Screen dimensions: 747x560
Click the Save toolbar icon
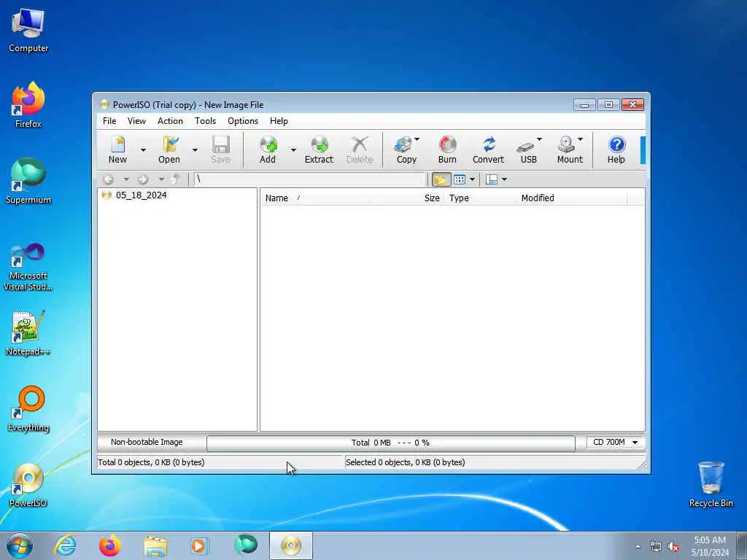[220, 149]
